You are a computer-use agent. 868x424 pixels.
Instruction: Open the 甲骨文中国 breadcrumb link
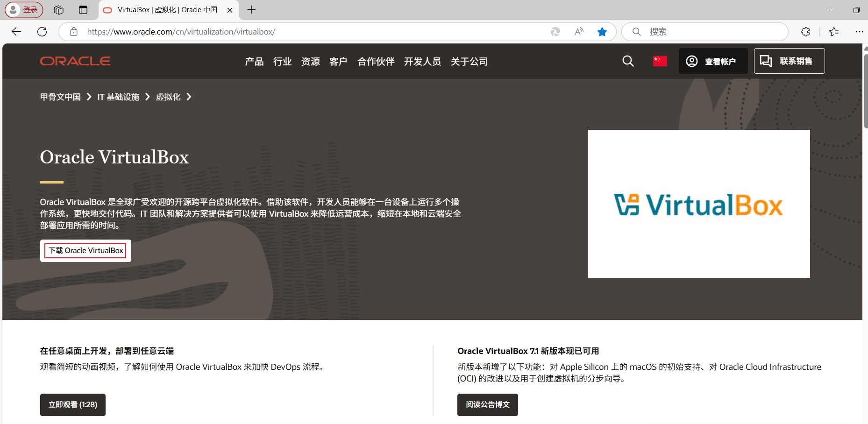[60, 97]
